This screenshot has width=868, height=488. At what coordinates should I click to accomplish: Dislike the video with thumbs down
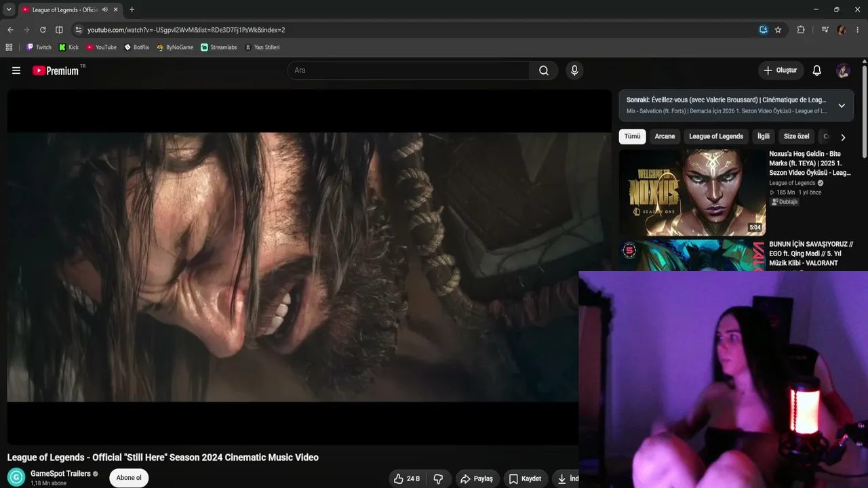(438, 479)
